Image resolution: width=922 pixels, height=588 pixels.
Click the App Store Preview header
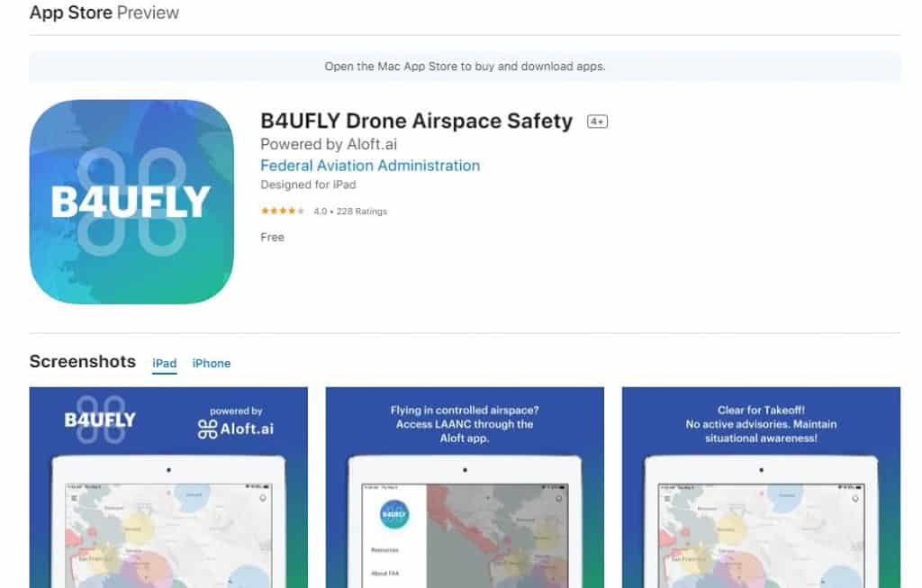click(104, 13)
